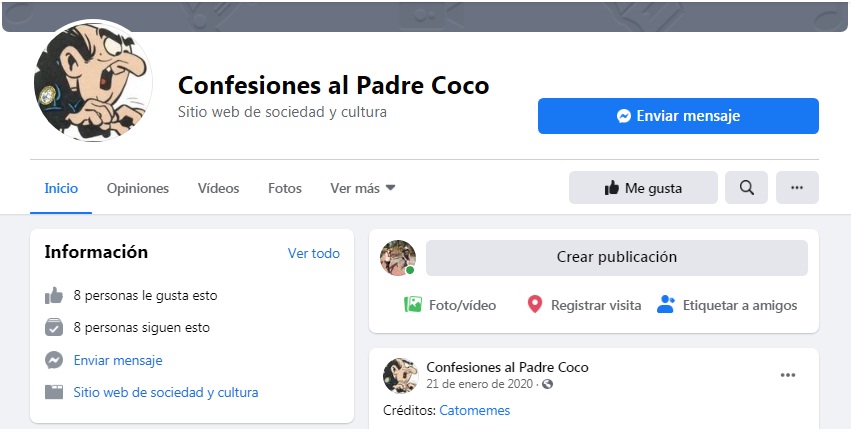Click the Messenger icon in Información panel
This screenshot has height=429, width=851.
[54, 360]
